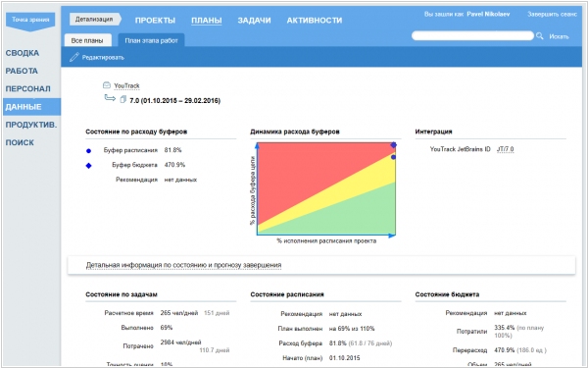
Task: Click YouTrack JetBrains ID label
Action: [x=461, y=149]
